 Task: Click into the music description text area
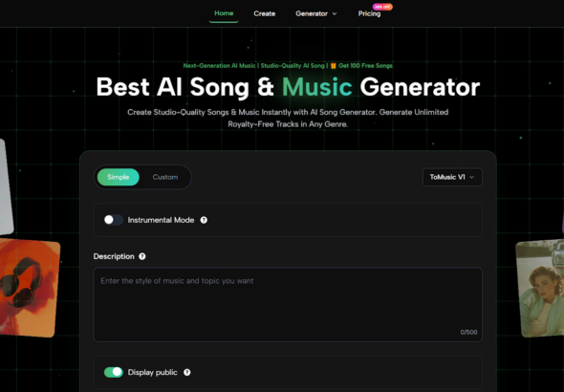288,305
